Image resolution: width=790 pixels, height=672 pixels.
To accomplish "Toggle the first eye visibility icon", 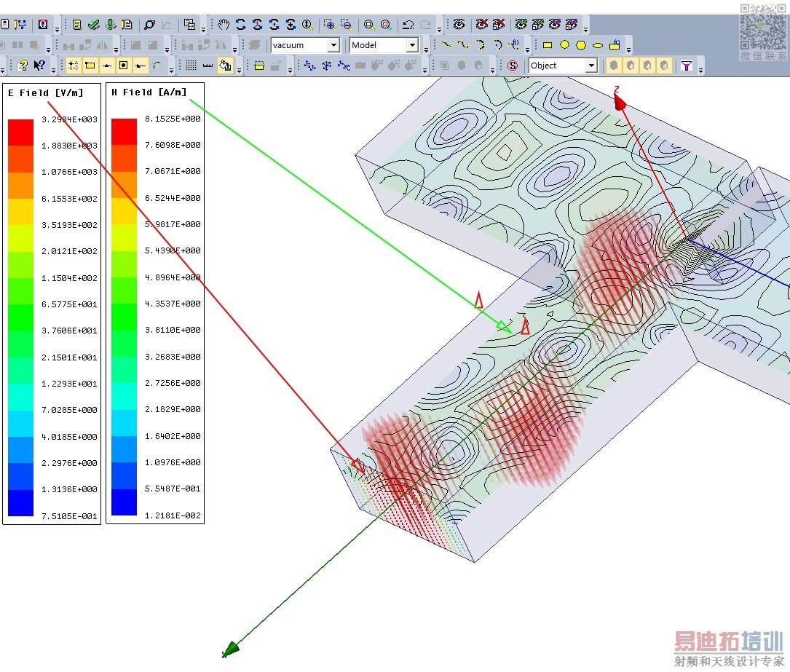I will click(x=459, y=24).
